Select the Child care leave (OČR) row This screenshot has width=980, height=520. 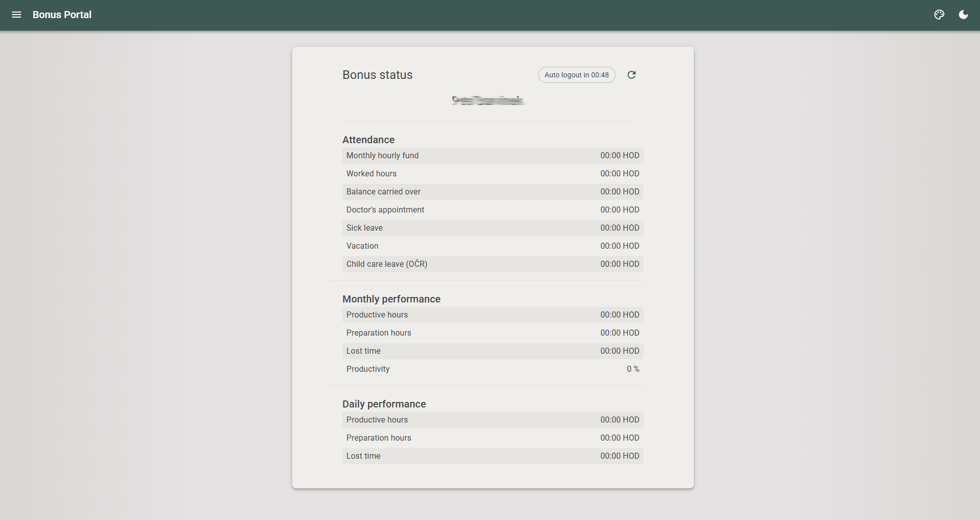[493, 264]
